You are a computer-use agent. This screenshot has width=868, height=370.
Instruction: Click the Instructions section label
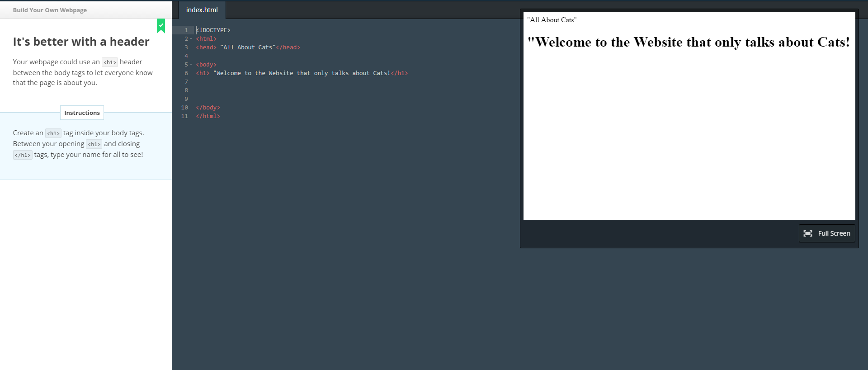tap(82, 113)
